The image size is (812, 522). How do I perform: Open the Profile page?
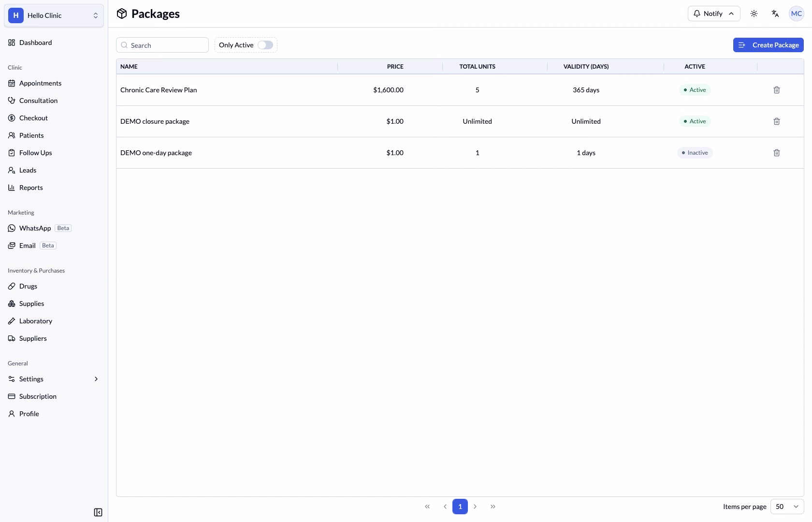(54, 414)
